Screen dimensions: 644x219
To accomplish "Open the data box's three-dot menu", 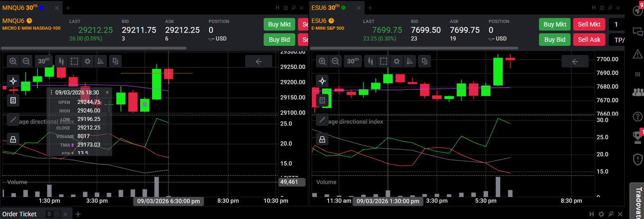I will pos(51,92).
